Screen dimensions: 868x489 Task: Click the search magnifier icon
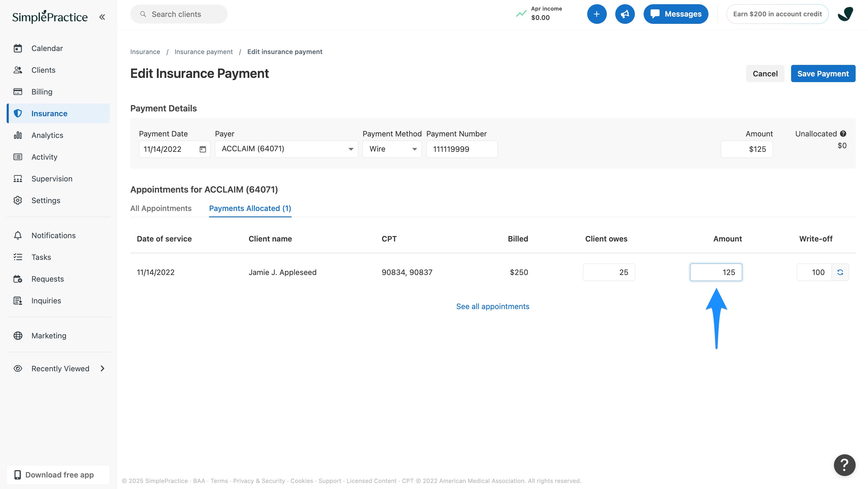[x=143, y=14]
